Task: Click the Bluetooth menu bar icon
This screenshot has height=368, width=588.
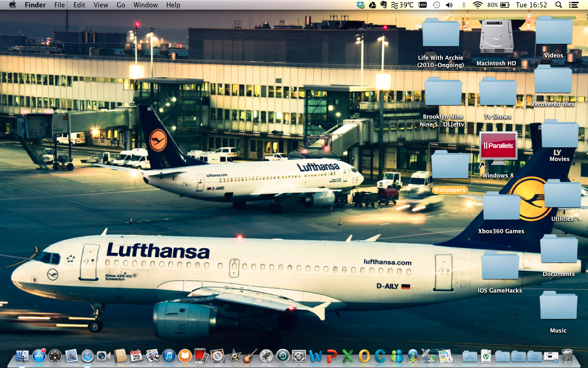Action: point(464,5)
